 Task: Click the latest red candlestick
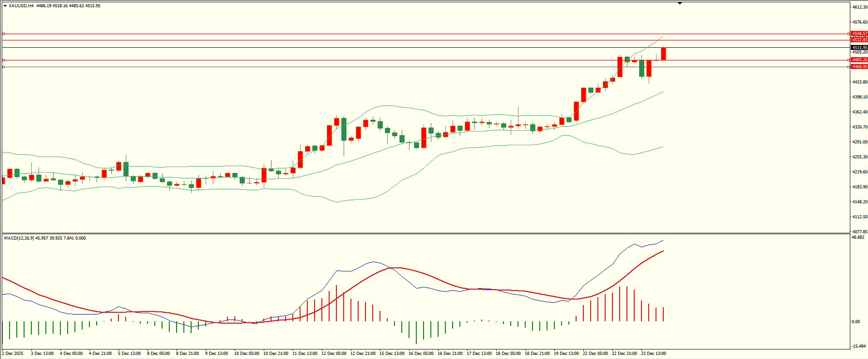point(663,54)
